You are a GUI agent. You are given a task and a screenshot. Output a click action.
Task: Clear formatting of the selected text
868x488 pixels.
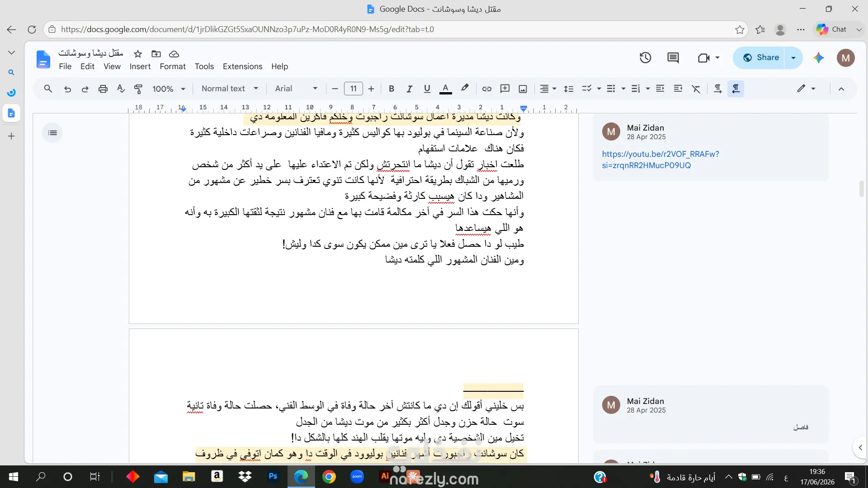tap(696, 89)
